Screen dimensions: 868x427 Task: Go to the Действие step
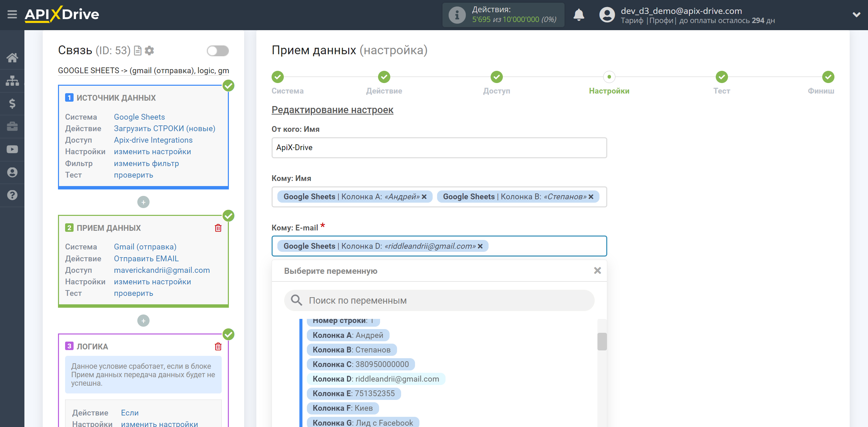click(384, 77)
